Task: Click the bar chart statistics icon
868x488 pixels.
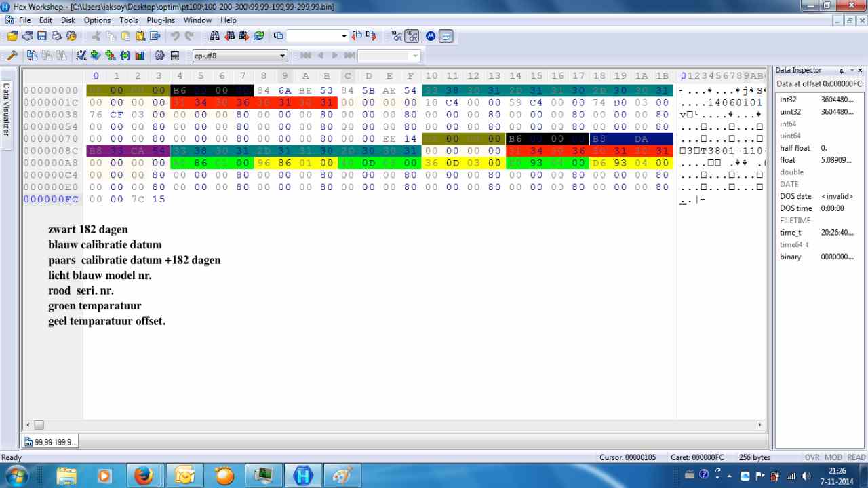Action: 140,56
